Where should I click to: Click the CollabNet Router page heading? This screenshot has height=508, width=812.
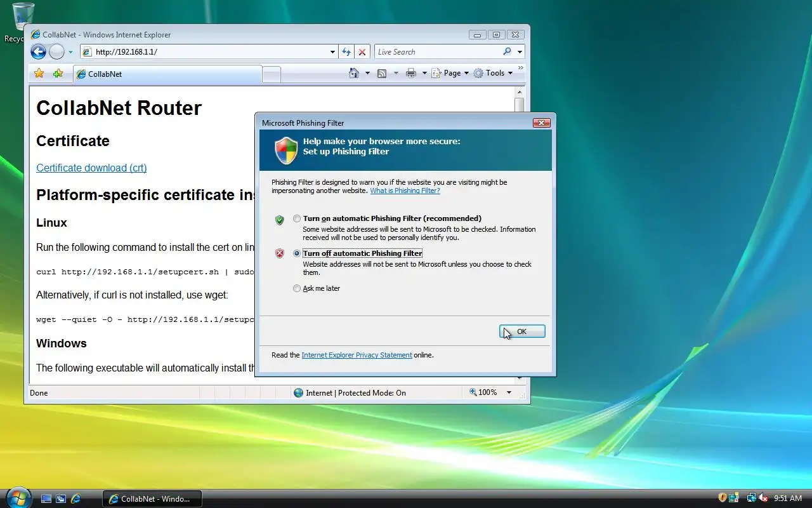[x=119, y=108]
